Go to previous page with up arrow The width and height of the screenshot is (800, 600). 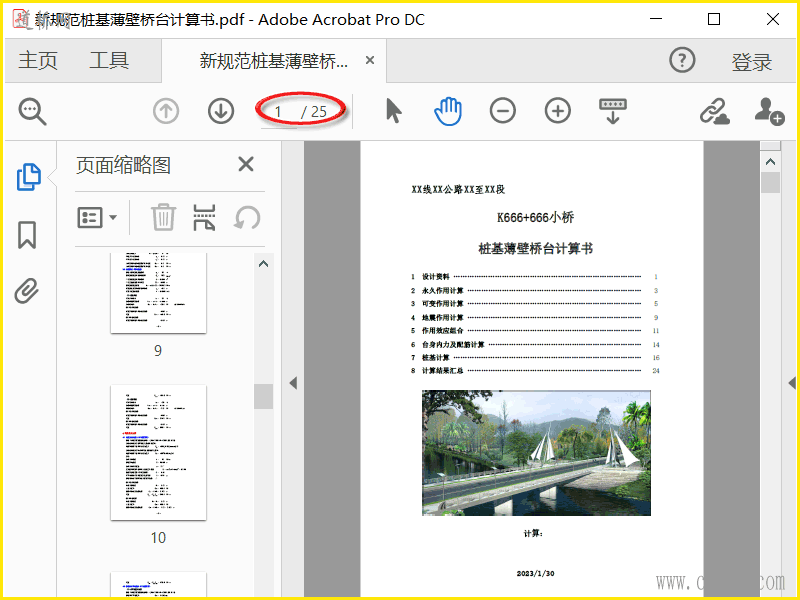166,111
